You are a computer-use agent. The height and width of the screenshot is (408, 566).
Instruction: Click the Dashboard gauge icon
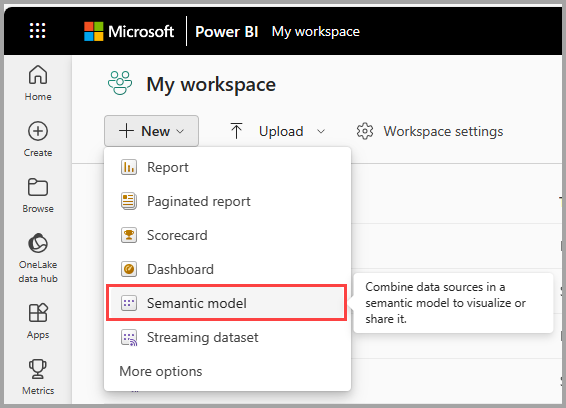pyautogui.click(x=129, y=269)
